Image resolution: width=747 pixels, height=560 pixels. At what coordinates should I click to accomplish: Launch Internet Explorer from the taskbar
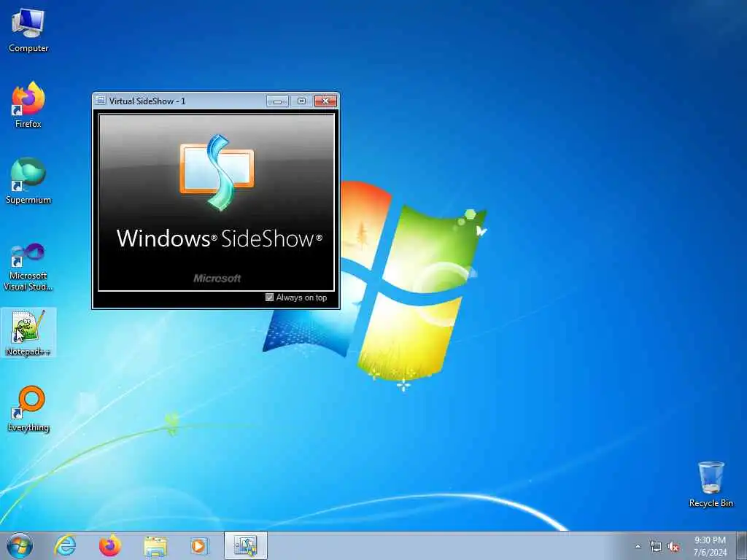65,545
